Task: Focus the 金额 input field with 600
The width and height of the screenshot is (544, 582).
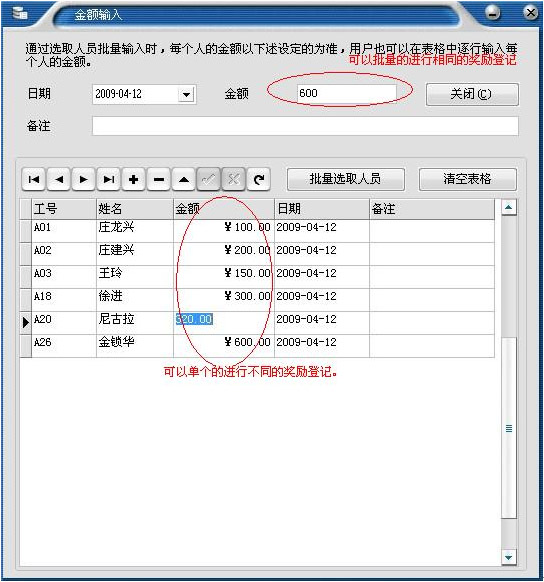Action: tap(347, 93)
